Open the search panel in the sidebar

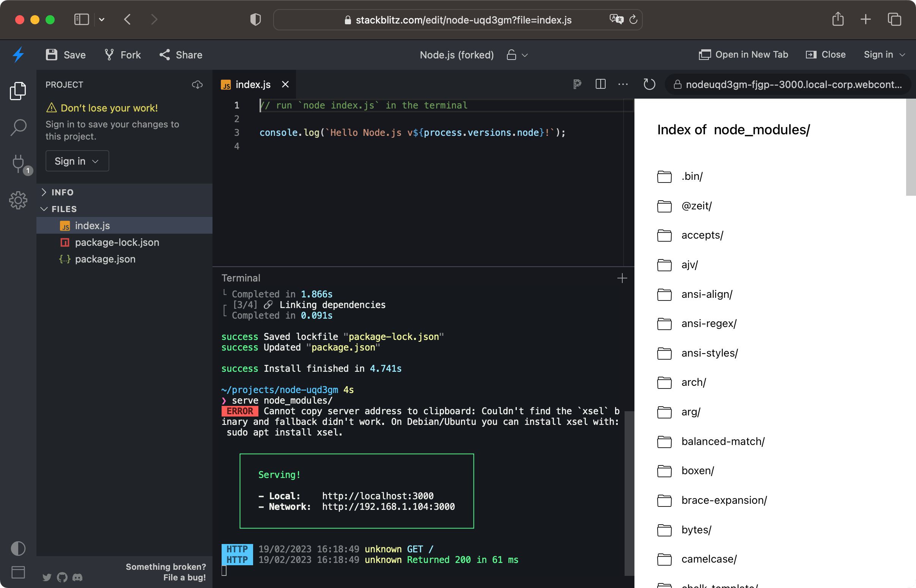(x=18, y=128)
